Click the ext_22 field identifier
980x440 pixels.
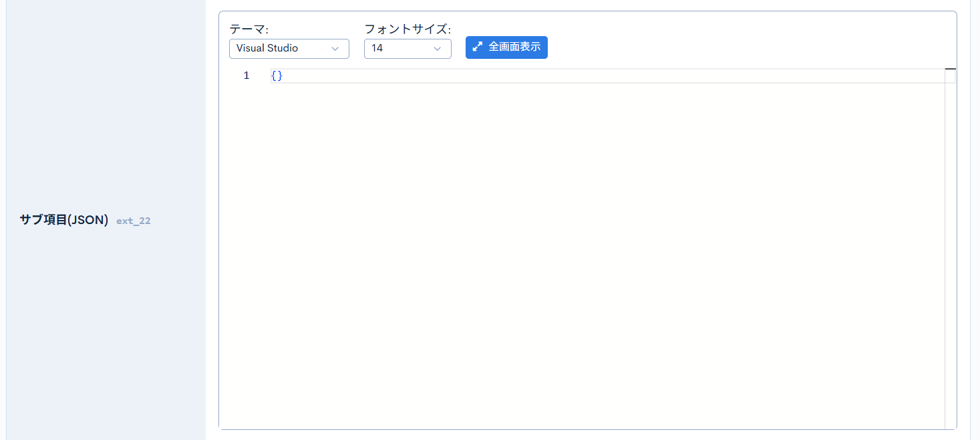[133, 221]
